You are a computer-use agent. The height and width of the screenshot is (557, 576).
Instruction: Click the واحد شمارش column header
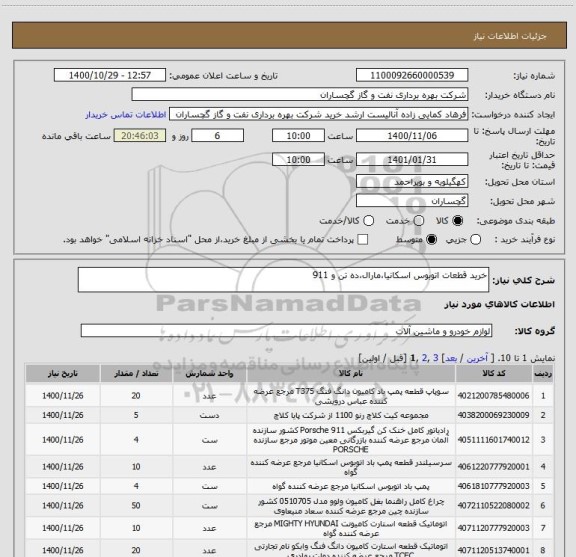(x=209, y=374)
